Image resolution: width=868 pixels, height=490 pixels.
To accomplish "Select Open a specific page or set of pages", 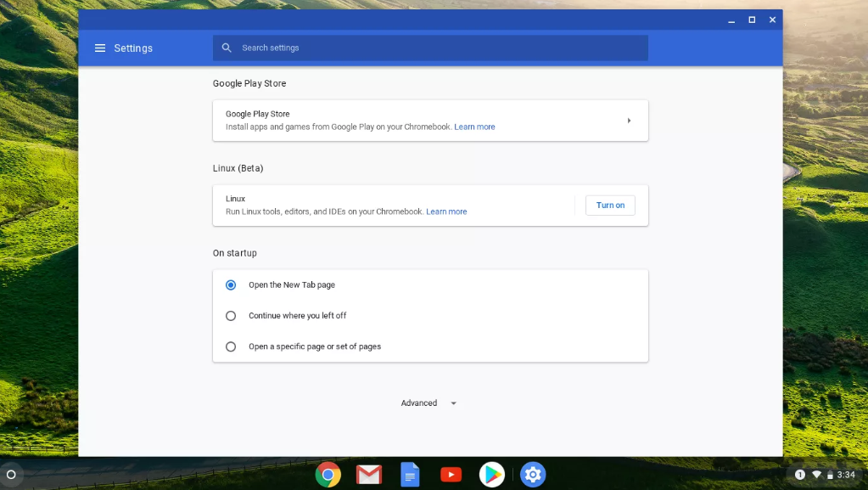I will click(231, 346).
